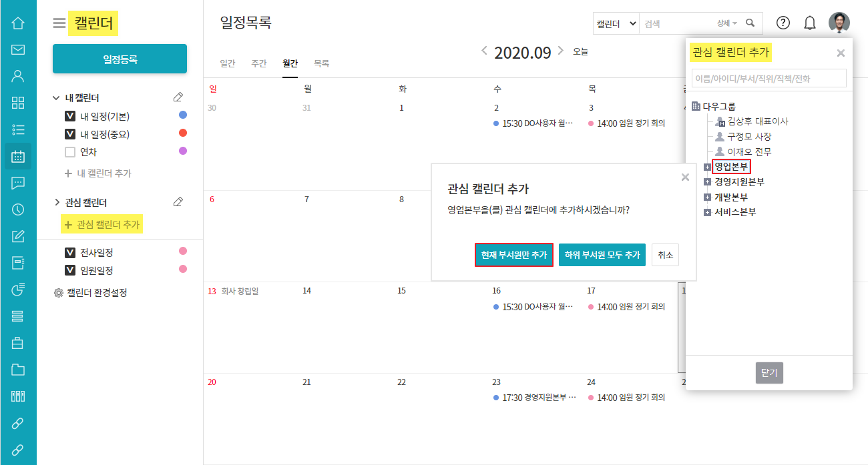Click the red color dot for 내 일정(중요)
868x465 pixels.
tap(183, 133)
